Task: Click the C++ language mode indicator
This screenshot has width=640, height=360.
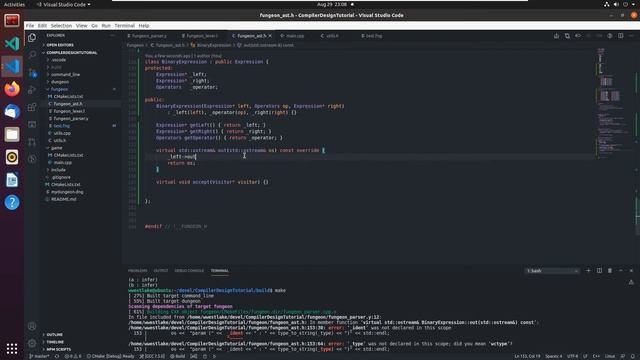Action: [x=596, y=356]
